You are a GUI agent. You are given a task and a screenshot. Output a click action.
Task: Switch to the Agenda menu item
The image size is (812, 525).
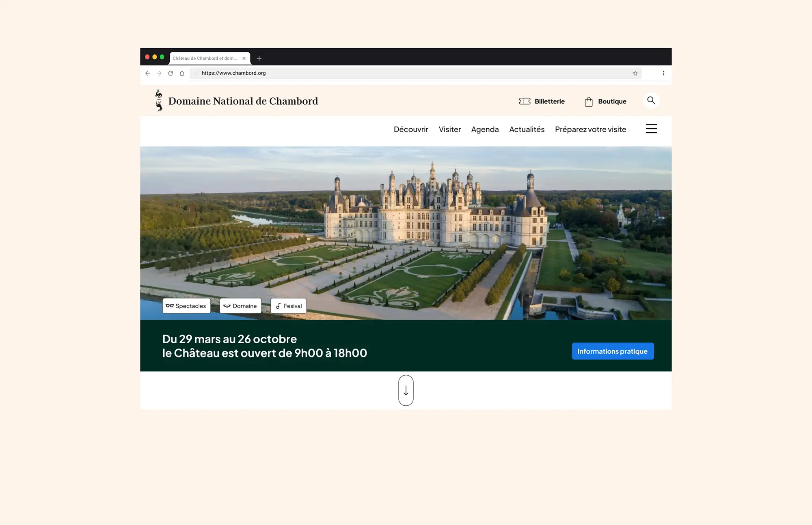(485, 129)
